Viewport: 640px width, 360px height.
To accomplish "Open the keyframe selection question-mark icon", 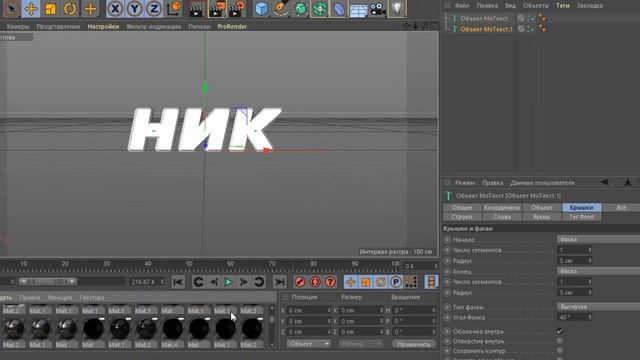I will coord(330,282).
